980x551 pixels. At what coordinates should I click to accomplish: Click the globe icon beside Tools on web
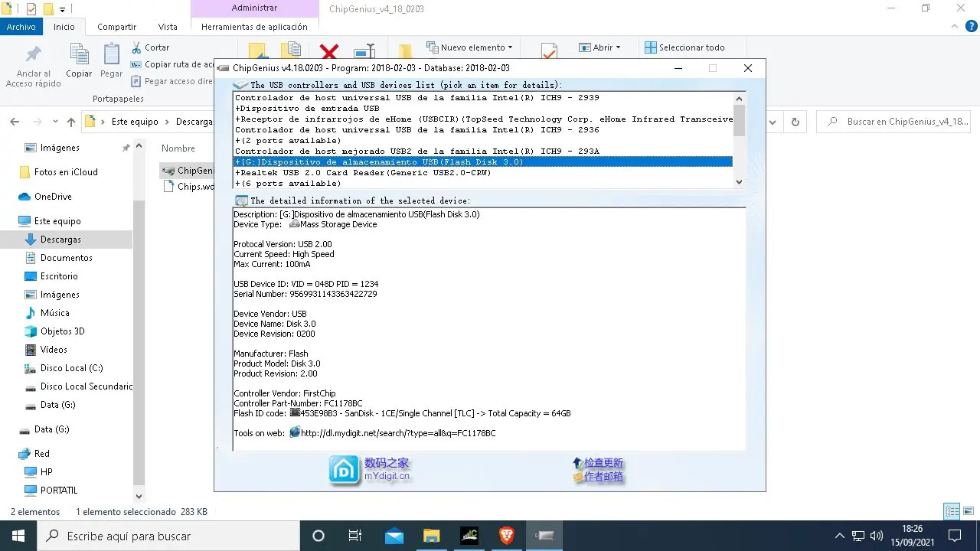point(295,433)
